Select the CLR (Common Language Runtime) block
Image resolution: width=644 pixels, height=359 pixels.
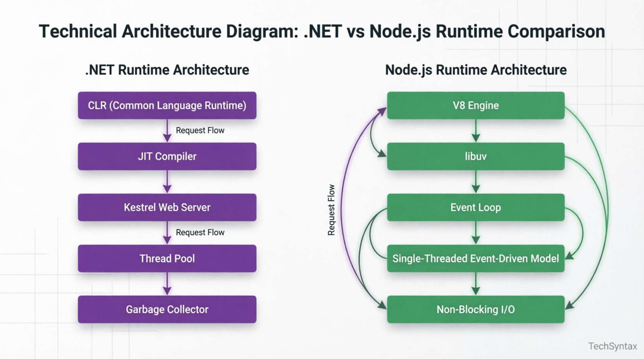coord(167,105)
